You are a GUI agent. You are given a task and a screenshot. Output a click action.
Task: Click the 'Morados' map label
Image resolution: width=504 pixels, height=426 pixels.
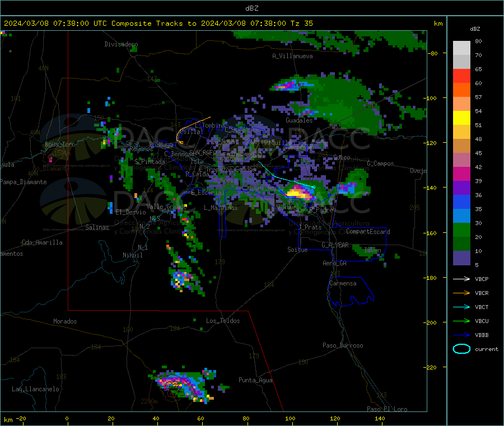65,321
